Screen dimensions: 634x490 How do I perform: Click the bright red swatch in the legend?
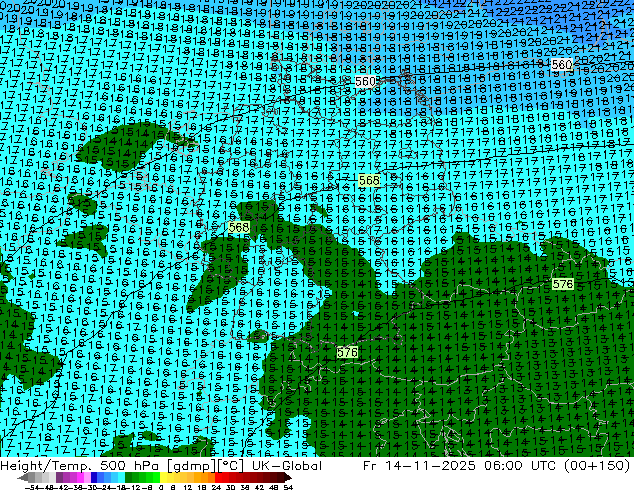(218, 478)
